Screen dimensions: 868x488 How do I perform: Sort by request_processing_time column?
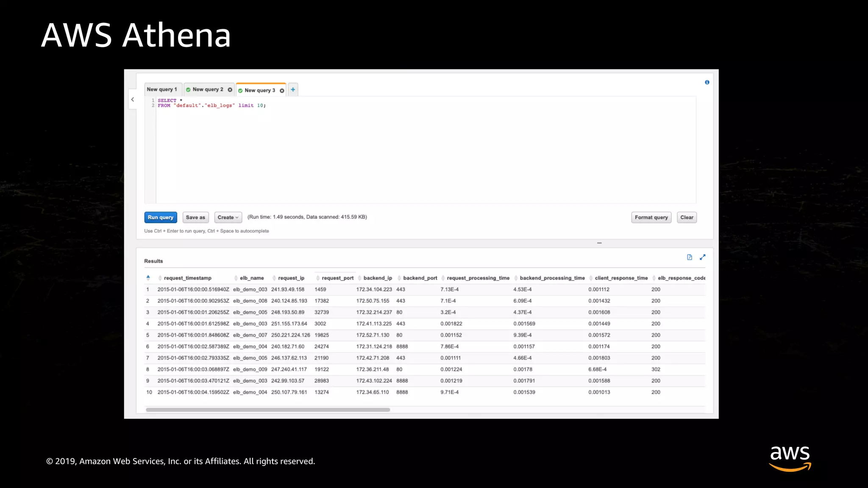click(x=475, y=278)
